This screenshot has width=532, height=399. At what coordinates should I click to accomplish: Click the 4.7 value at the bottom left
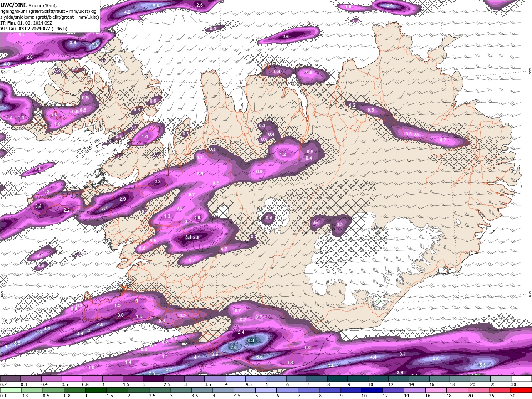[x=8, y=346]
